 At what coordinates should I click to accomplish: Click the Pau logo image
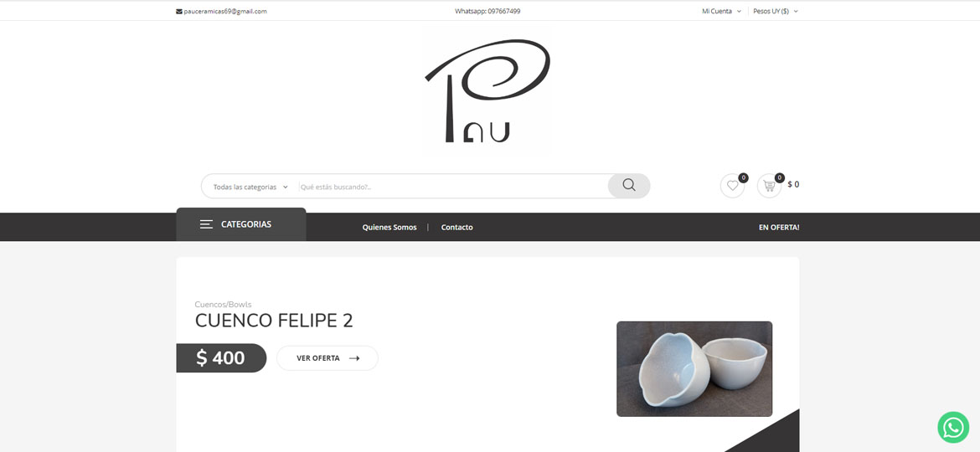pyautogui.click(x=487, y=90)
